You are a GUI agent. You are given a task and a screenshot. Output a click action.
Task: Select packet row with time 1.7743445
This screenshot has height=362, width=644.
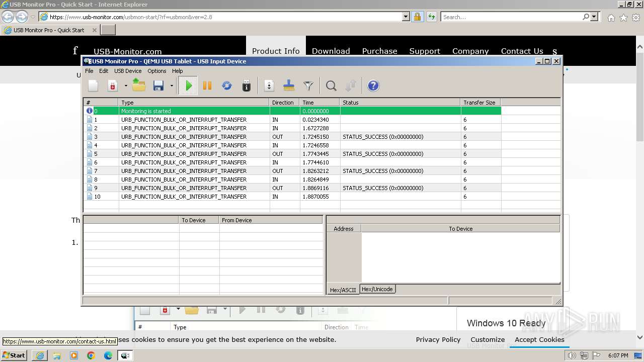tap(292, 154)
